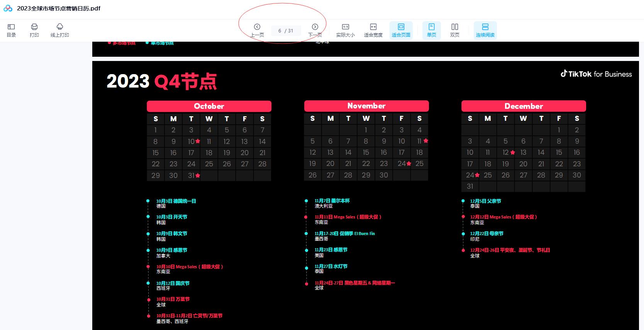Set zoom to 实际大小 actual size
The height and width of the screenshot is (330, 644).
(x=345, y=30)
